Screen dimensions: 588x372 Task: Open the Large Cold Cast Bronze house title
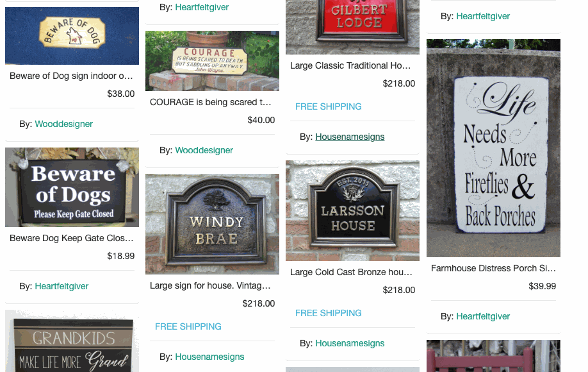(351, 272)
